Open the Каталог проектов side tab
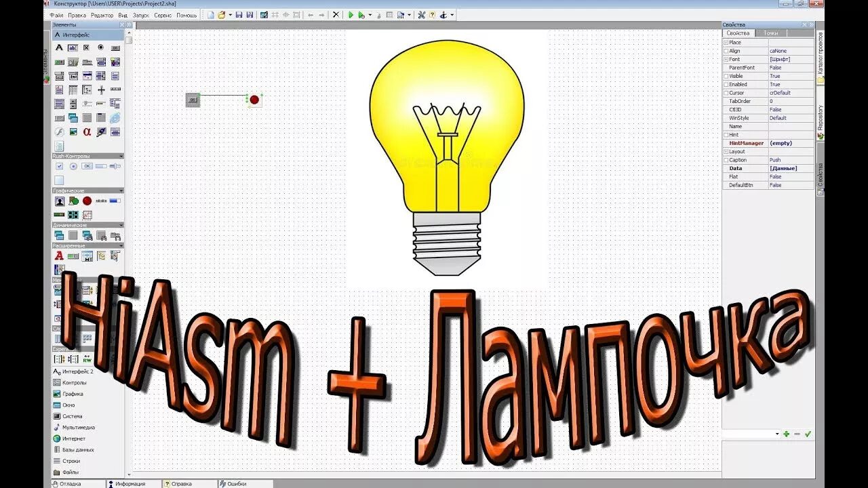Screen dimensions: 868x488 coord(820,57)
